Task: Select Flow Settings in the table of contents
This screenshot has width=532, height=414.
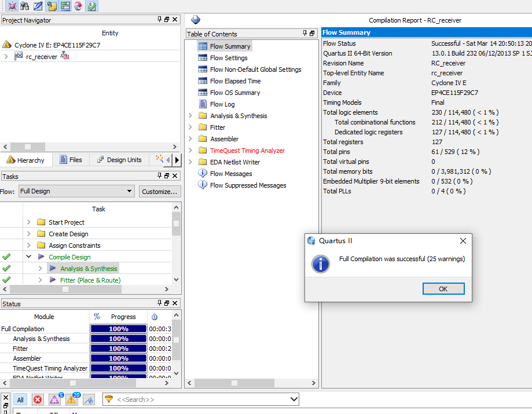Action: [229, 58]
